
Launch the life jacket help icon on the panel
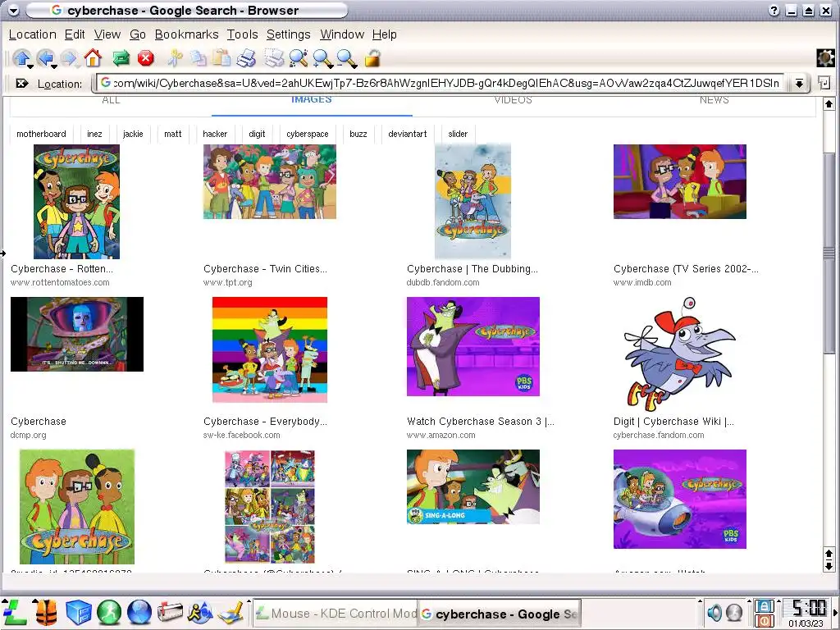[46, 612]
